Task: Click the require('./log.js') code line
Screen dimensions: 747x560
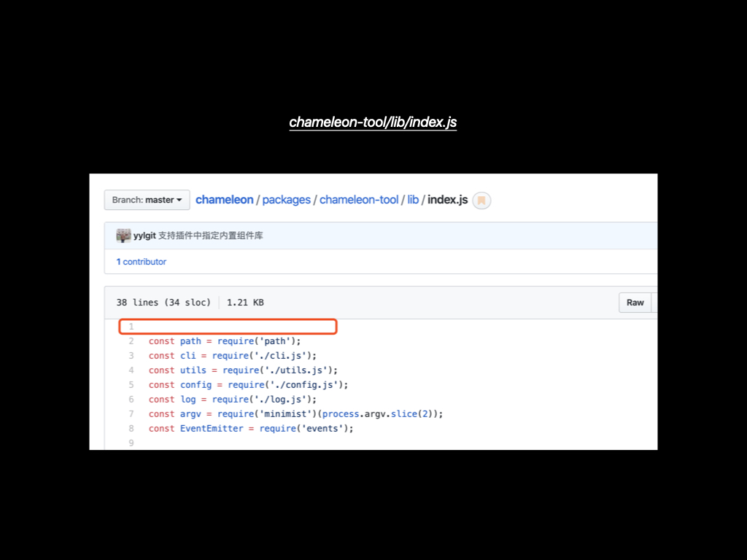Action: [x=233, y=400]
